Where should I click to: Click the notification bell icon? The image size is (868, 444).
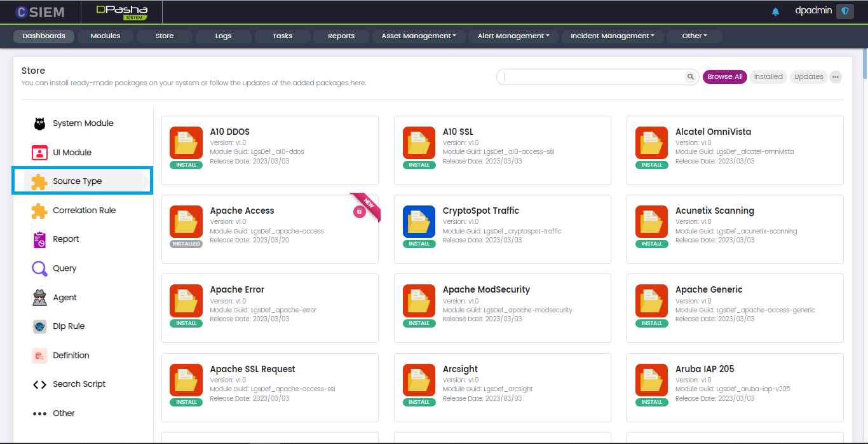(x=775, y=11)
